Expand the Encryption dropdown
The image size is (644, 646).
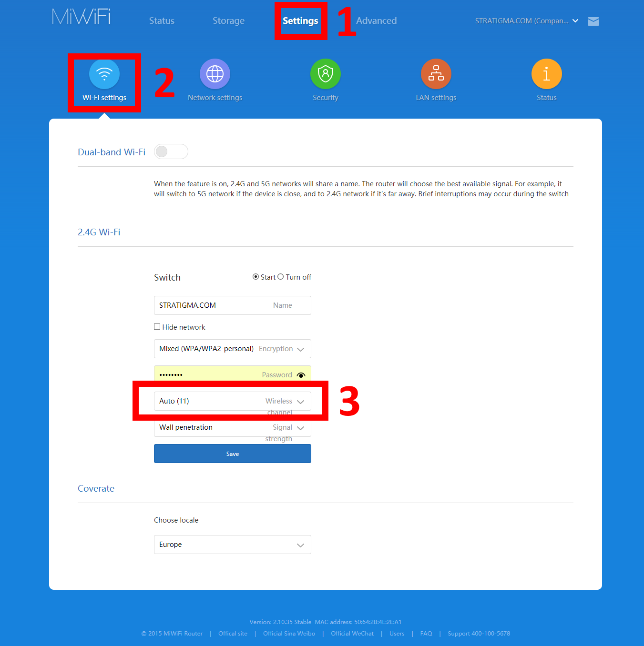tap(233, 349)
